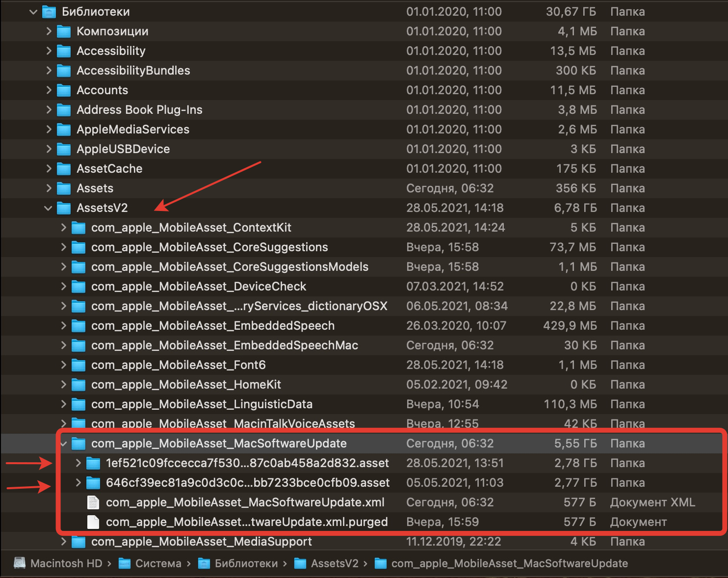Click the Assets folder icon

coord(64,188)
